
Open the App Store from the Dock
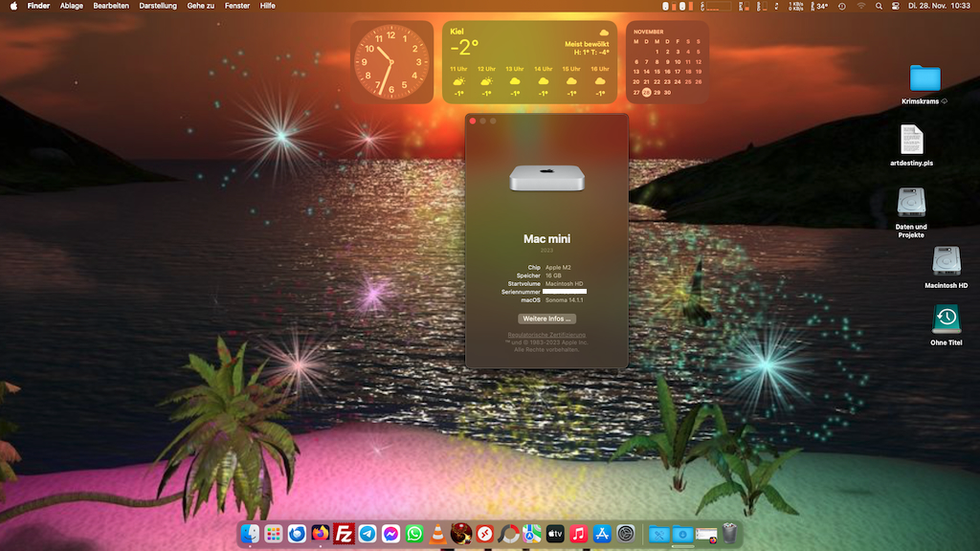click(x=602, y=534)
